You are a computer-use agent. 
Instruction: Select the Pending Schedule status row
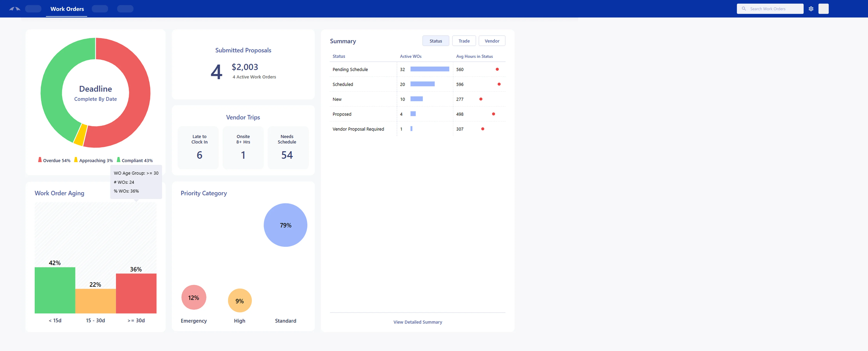(417, 69)
